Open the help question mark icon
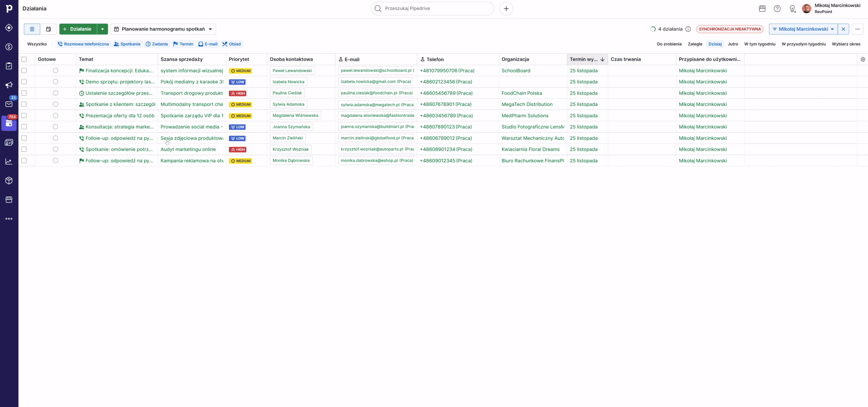 (777, 9)
